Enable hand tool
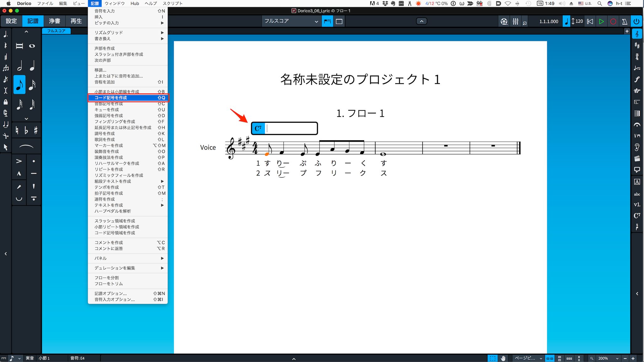 (x=503, y=358)
